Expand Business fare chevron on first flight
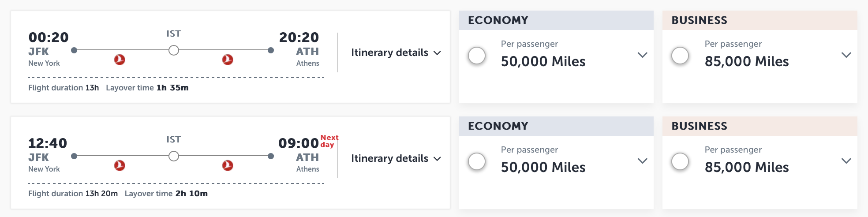This screenshot has width=868, height=217. (846, 55)
